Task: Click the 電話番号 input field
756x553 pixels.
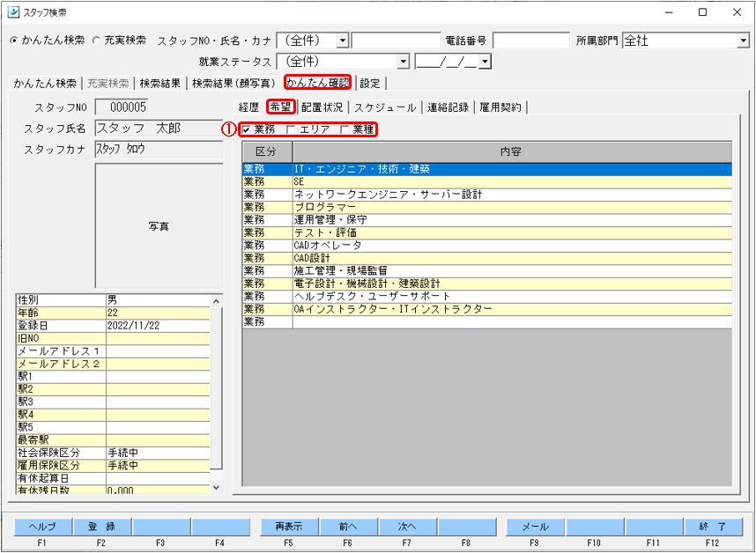Action: point(531,41)
